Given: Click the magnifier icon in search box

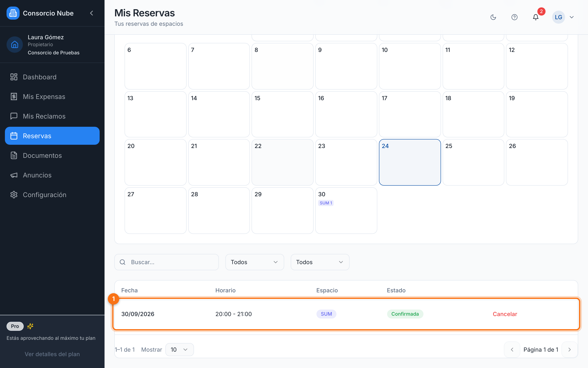Looking at the screenshot, I should (122, 262).
